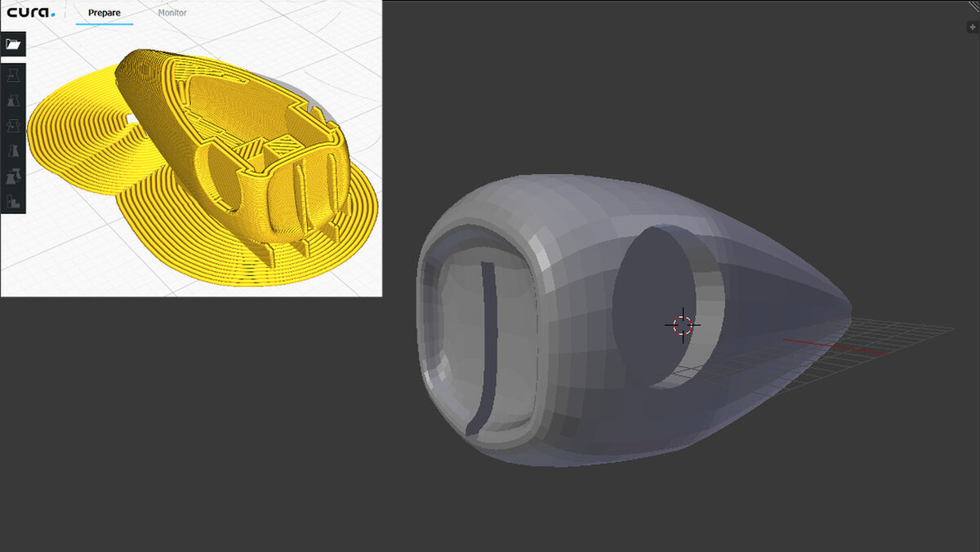Click the Blender 3D cursor crosshair
This screenshot has height=552, width=980.
click(683, 325)
